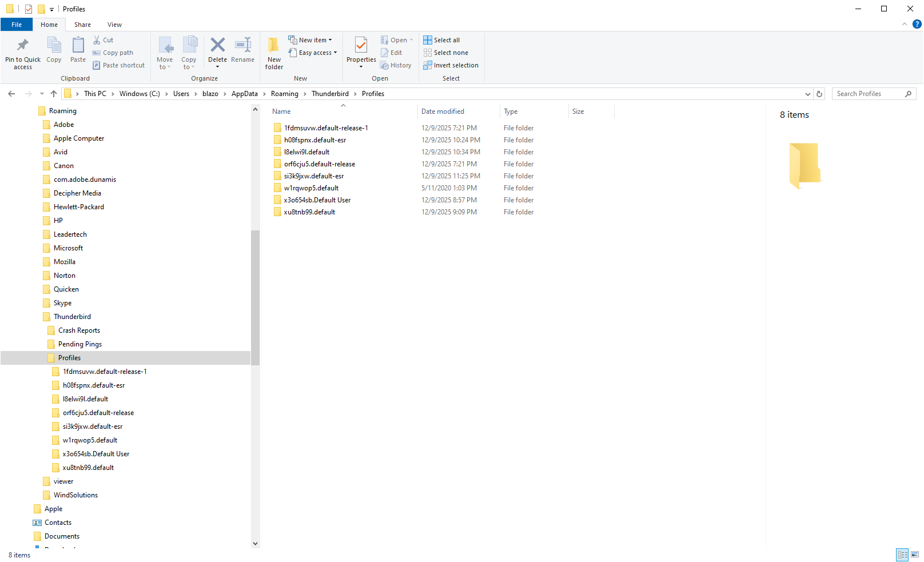Select the 1fdmsuvw.default-release-1 folder in file list
This screenshot has width=924, height=562.
click(x=326, y=128)
